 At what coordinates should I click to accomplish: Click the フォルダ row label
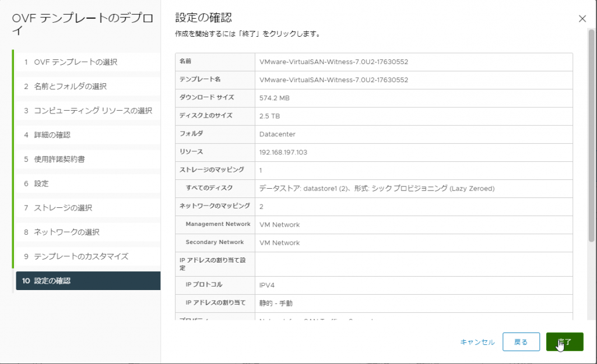click(191, 133)
